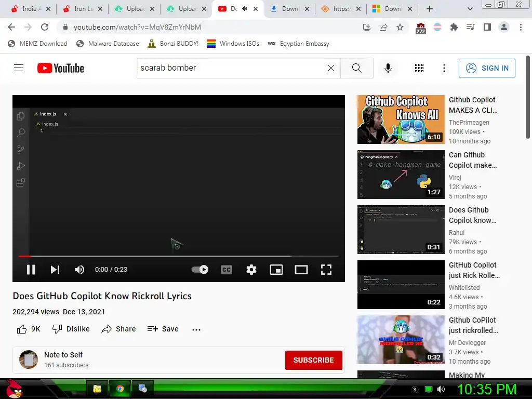The height and width of the screenshot is (399, 532).
Task: Like the video with 9K likes
Action: tap(29, 329)
